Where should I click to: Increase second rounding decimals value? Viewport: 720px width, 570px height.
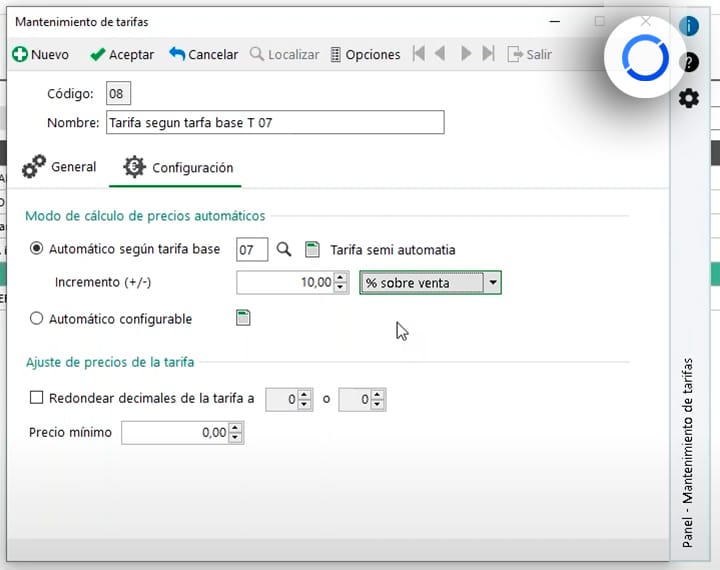[377, 395]
